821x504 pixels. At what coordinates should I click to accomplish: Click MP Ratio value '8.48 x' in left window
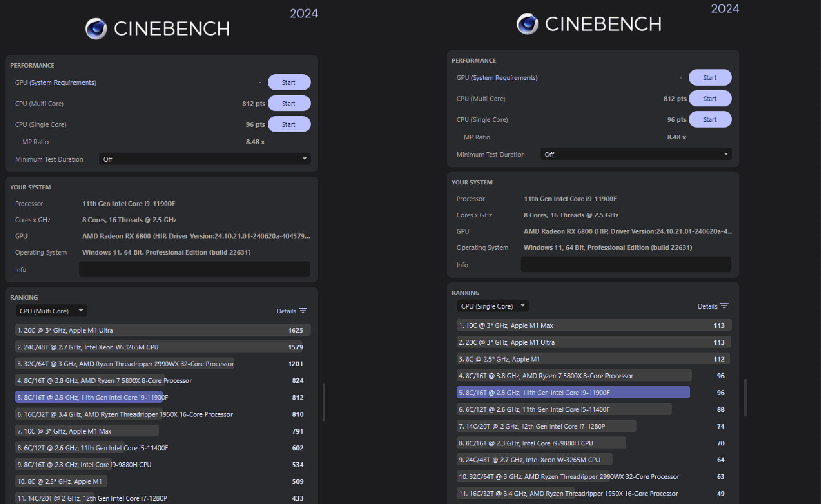pyautogui.click(x=255, y=142)
